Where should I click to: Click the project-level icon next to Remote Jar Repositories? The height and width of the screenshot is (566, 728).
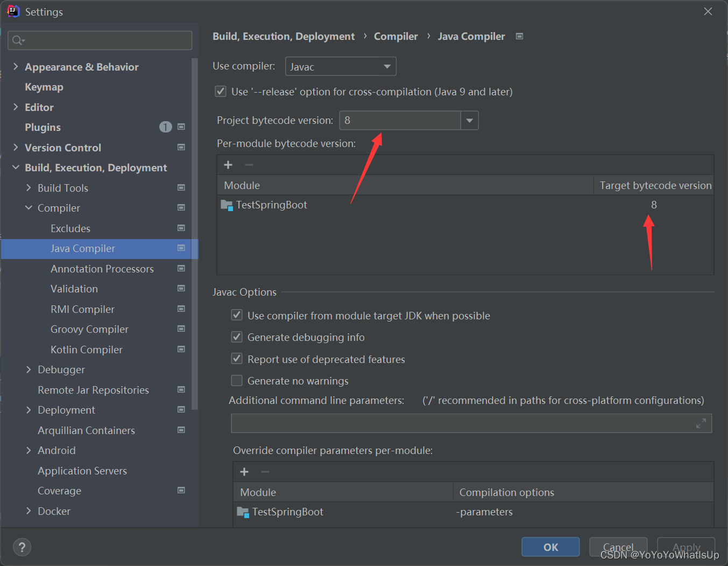[181, 389]
